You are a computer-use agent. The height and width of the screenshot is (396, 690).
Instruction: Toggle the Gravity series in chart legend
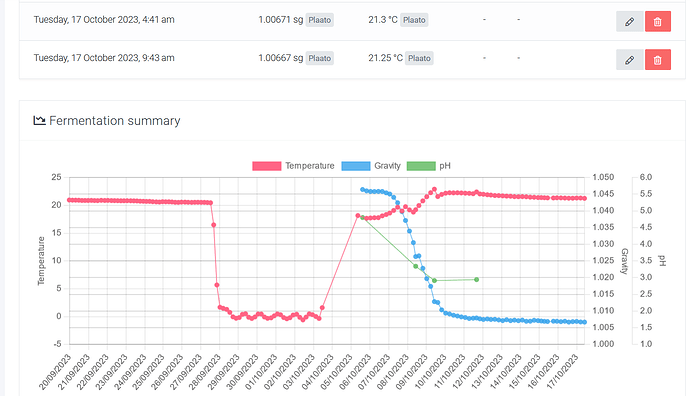pos(371,166)
